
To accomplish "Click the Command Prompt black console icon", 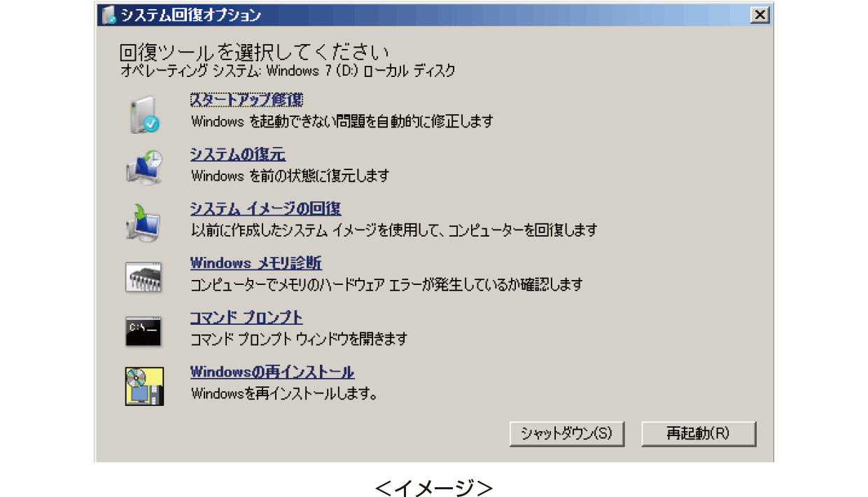I will point(143,330).
